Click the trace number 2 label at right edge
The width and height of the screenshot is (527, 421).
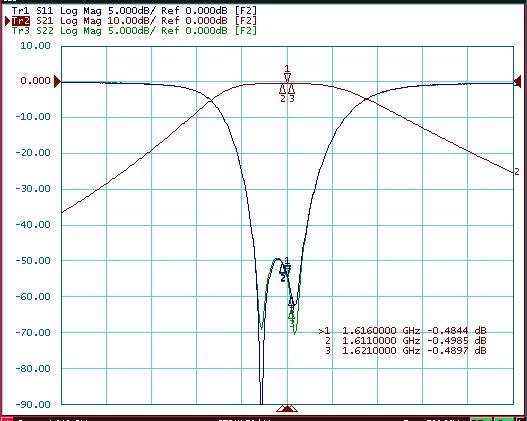(517, 172)
